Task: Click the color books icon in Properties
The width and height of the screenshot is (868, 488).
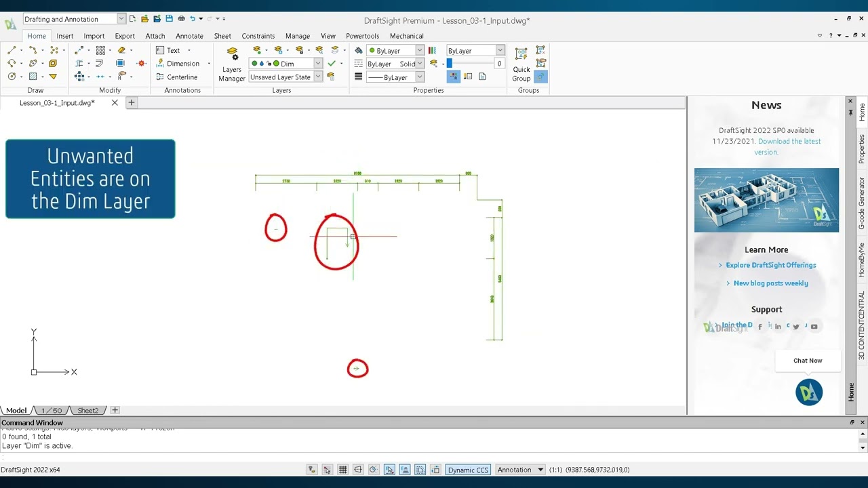Action: pyautogui.click(x=432, y=50)
